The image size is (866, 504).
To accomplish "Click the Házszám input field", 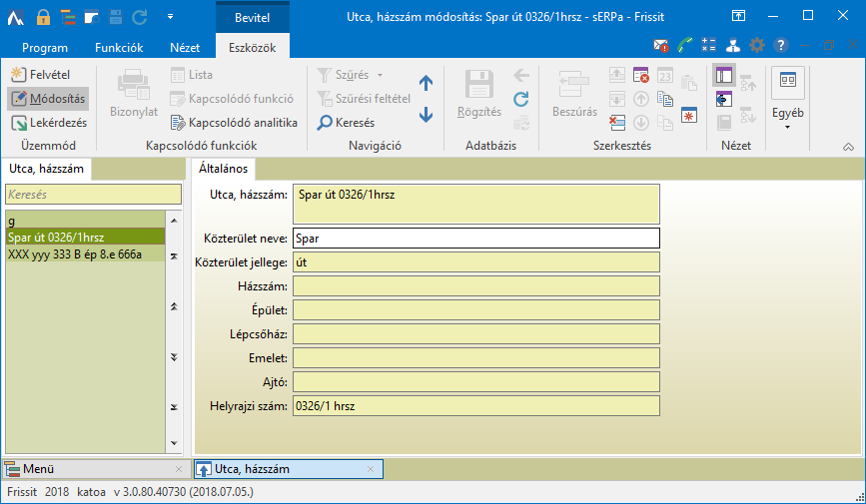I will click(475, 286).
